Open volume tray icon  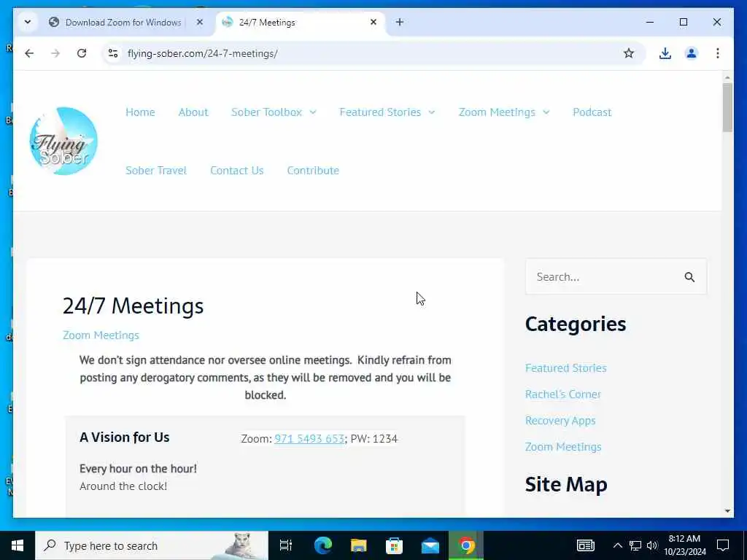[x=652, y=545]
